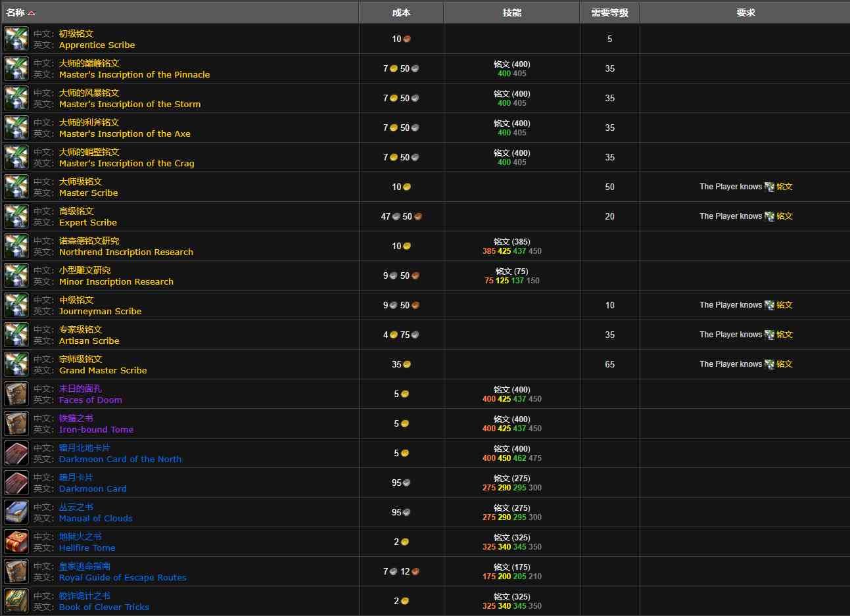Open the Faces of Doom link
This screenshot has height=616, width=850.
click(90, 400)
